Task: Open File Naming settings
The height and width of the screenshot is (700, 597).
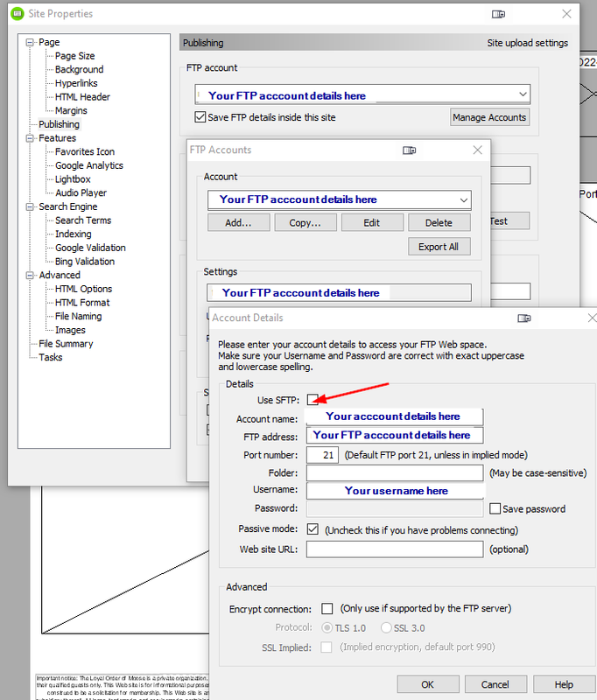Action: pos(79,317)
